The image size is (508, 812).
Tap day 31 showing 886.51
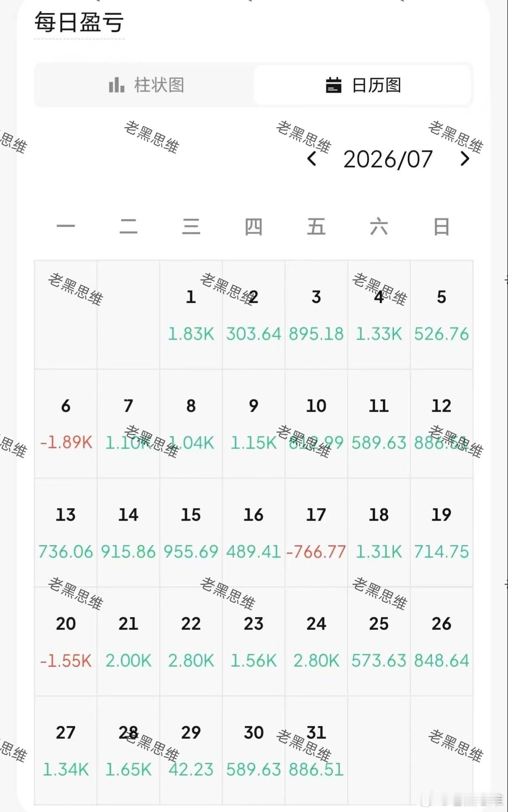click(x=316, y=750)
